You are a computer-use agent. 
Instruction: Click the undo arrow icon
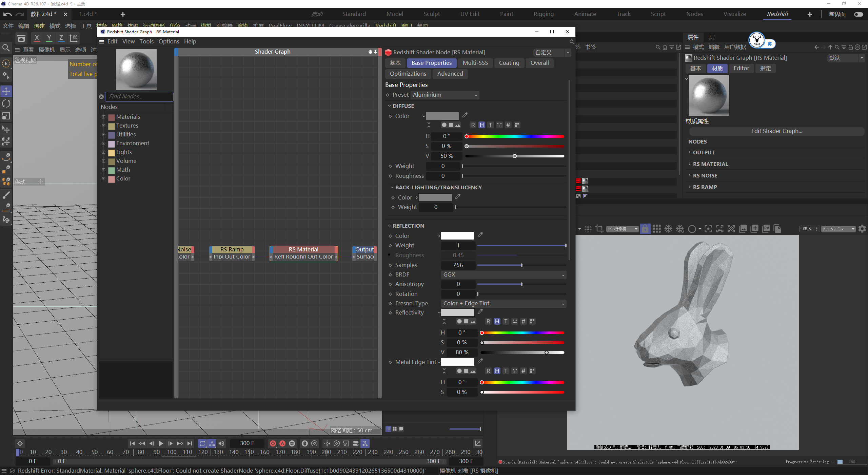tap(7, 14)
